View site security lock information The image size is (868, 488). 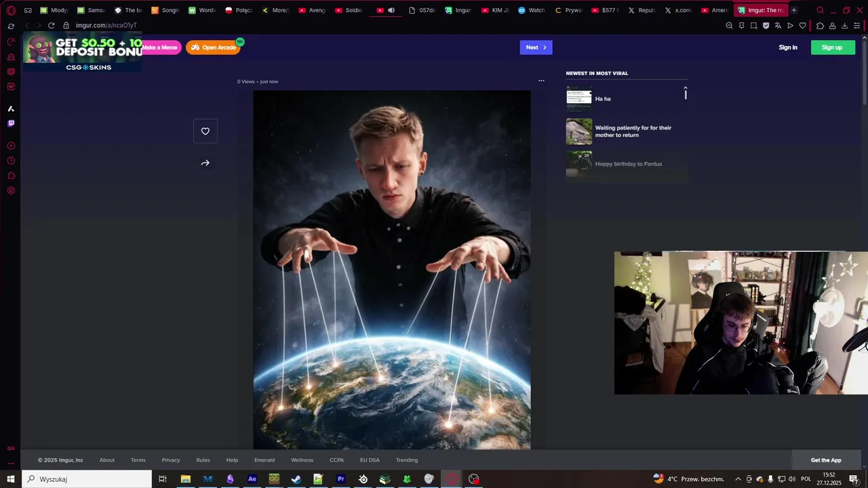(66, 26)
